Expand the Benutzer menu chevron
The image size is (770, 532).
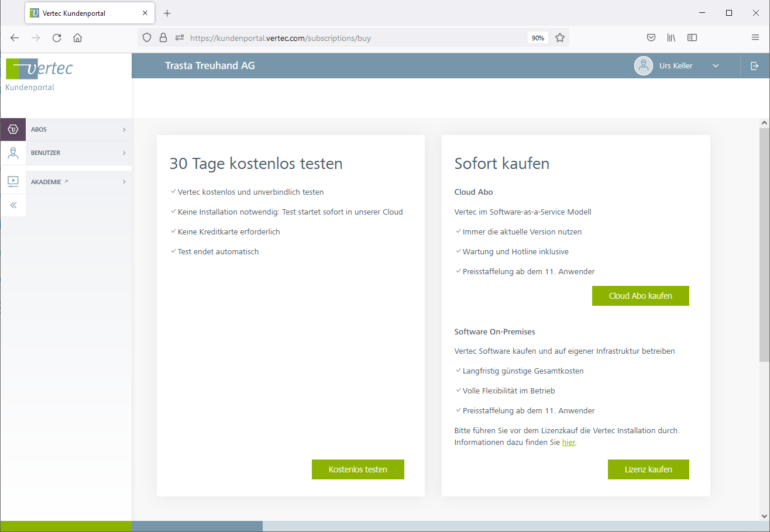(124, 153)
